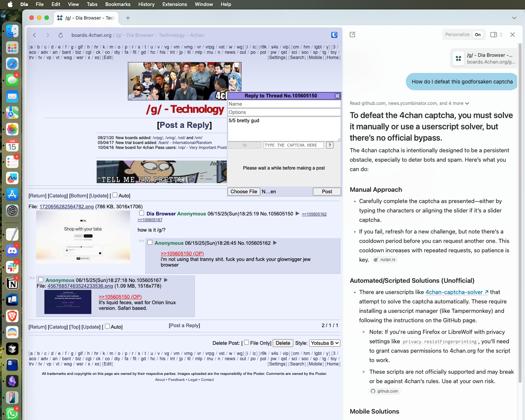Open the nullpt.rs source chip
Viewport: 525px width, 420px height.
coord(385,259)
